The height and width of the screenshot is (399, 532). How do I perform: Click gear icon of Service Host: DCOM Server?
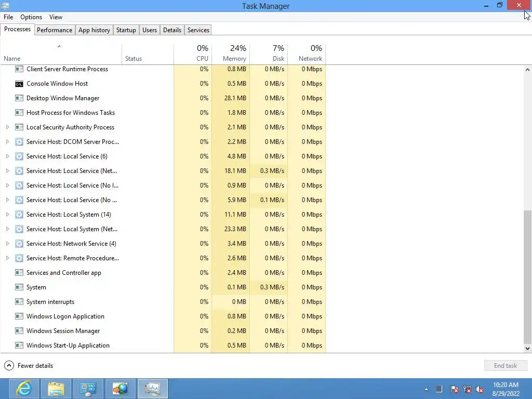[19, 142]
